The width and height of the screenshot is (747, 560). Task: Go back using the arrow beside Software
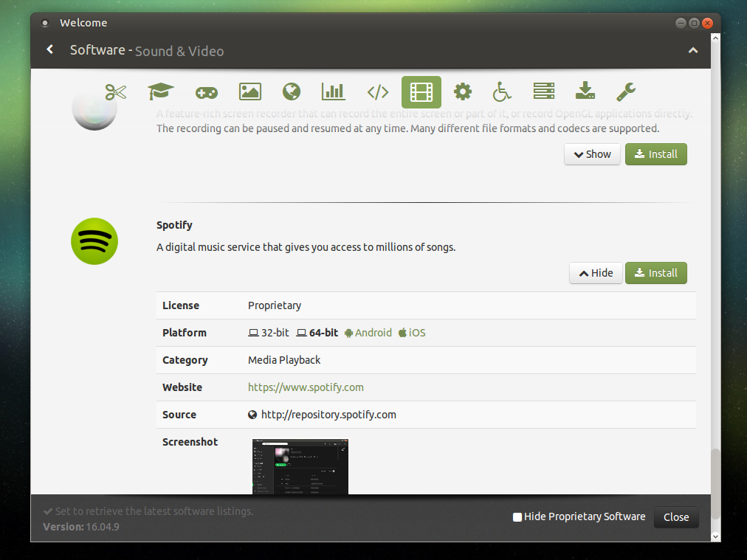pyautogui.click(x=49, y=49)
